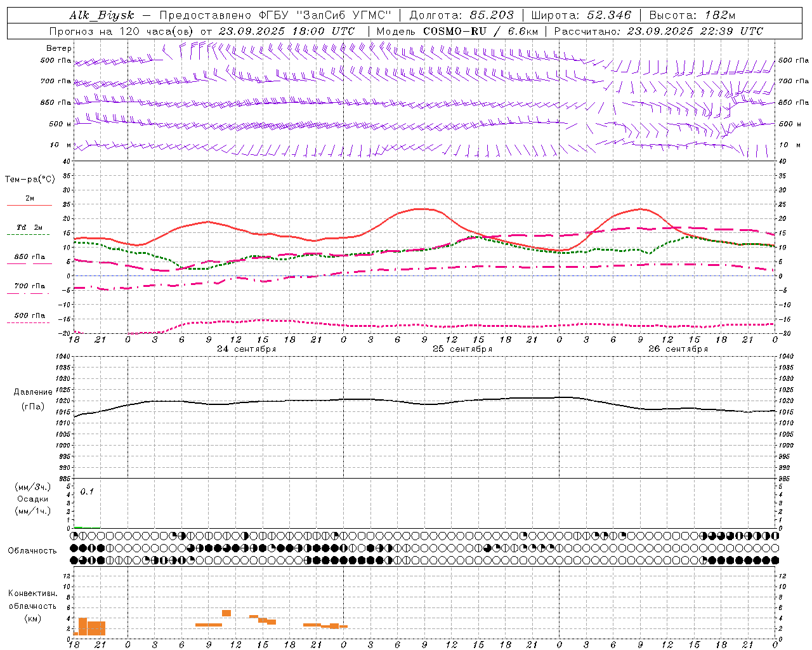This screenshot has width=812, height=650.
Task: Click the station name Alk_Biysk
Action: (x=101, y=15)
